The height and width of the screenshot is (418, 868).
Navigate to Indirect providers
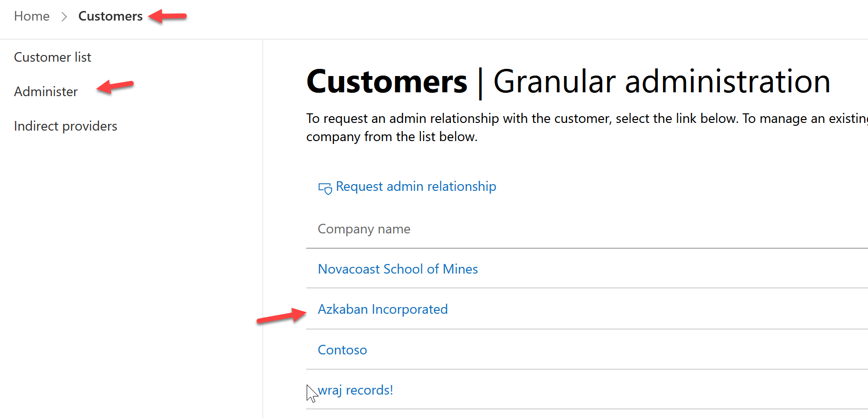click(65, 126)
